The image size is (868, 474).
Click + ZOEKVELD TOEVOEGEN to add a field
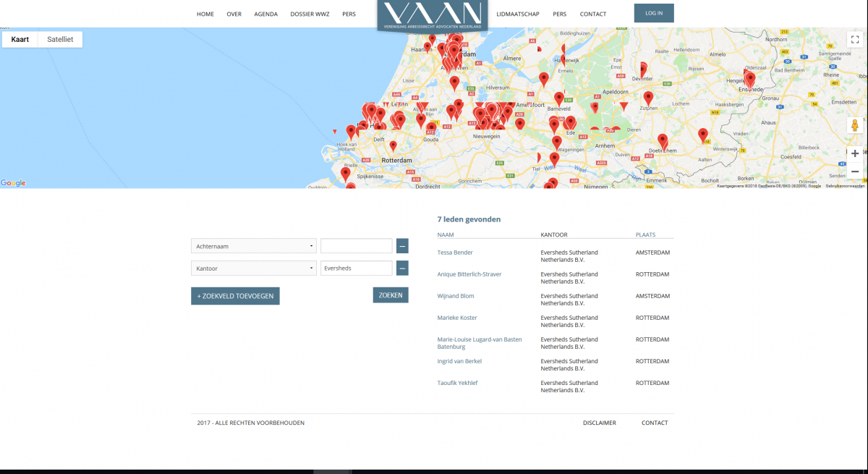point(235,295)
